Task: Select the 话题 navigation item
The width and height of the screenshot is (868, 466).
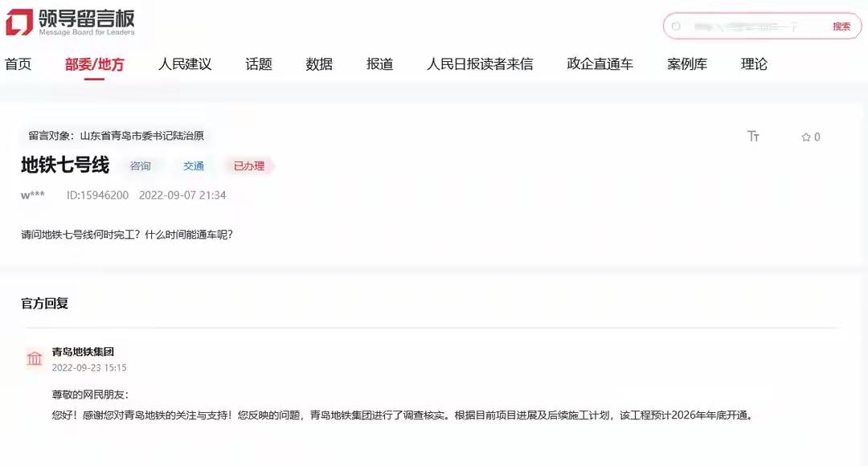Action: [x=256, y=63]
